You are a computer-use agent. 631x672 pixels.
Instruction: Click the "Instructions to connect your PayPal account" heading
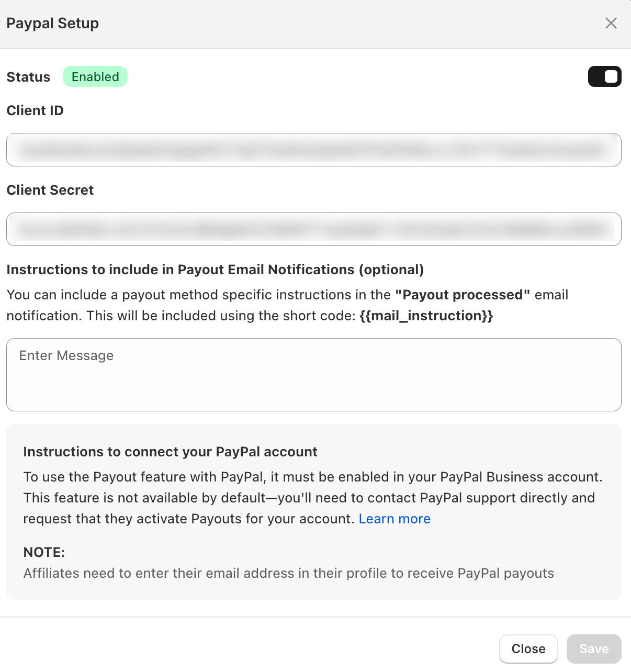170,452
